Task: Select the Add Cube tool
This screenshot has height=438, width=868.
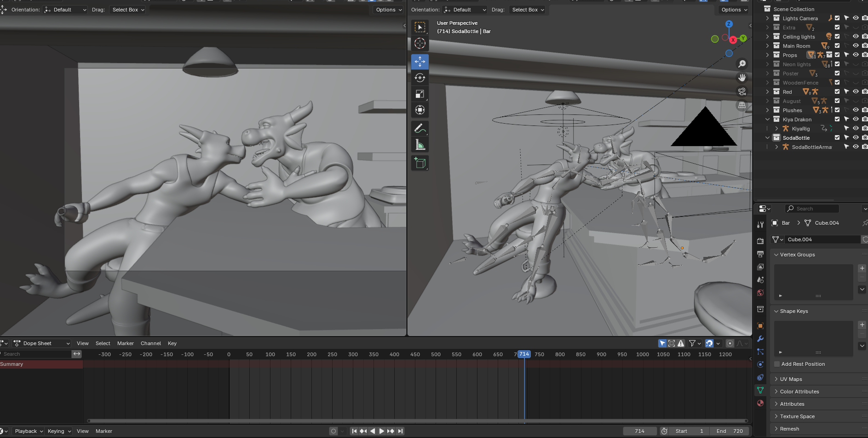Action: tap(420, 163)
